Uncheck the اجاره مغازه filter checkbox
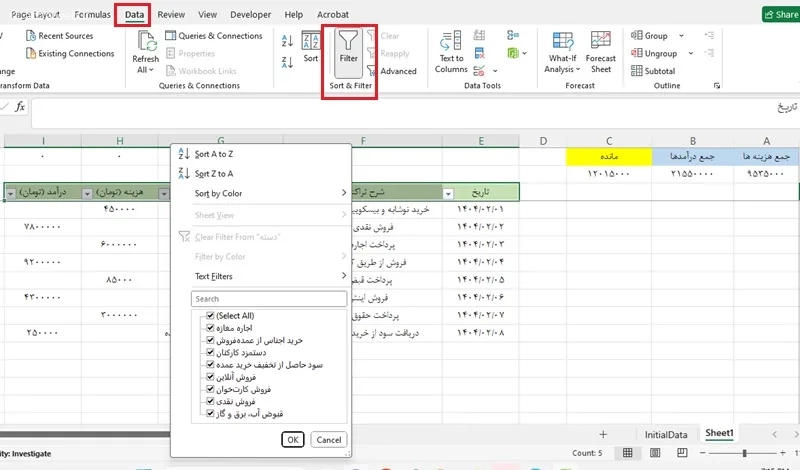 [210, 328]
